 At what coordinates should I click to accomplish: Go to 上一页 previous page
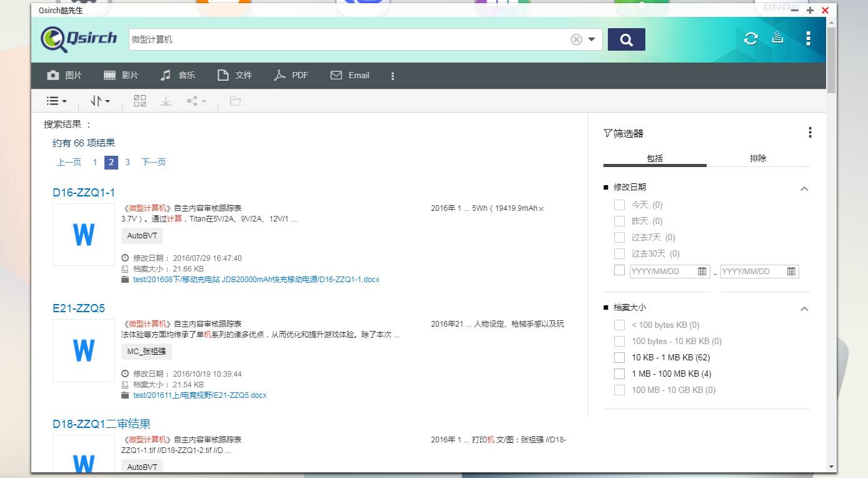pyautogui.click(x=69, y=162)
